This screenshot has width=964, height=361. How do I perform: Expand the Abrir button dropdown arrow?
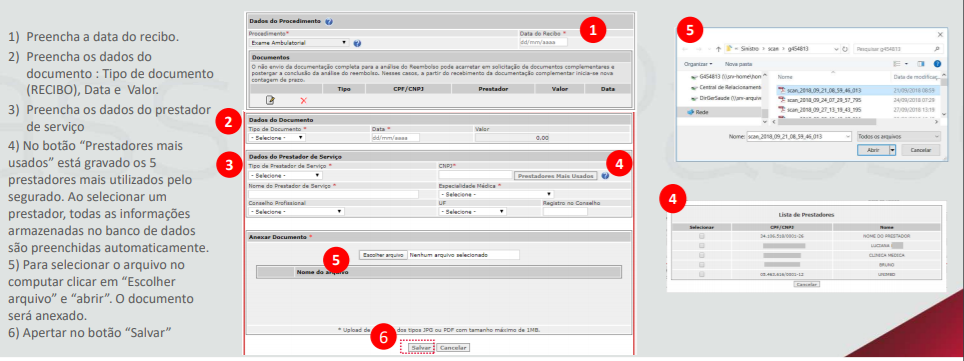892,150
